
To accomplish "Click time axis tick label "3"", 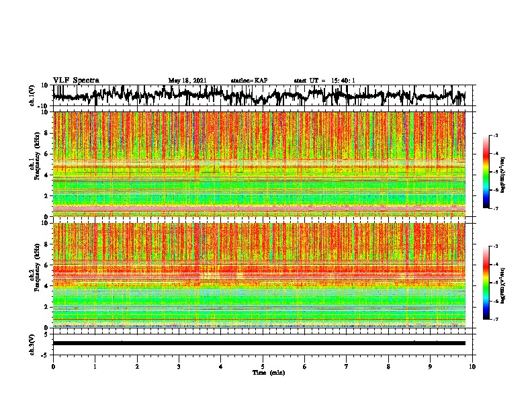I will 179,367.
